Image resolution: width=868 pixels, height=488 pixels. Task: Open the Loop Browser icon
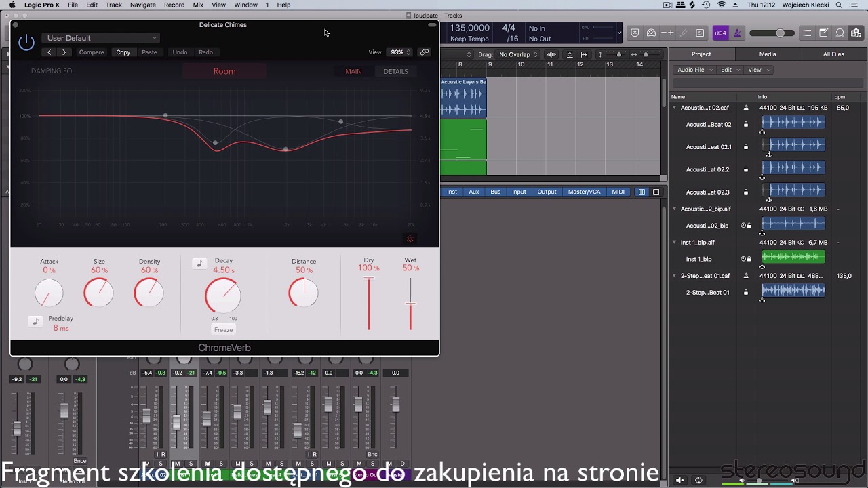tap(840, 33)
